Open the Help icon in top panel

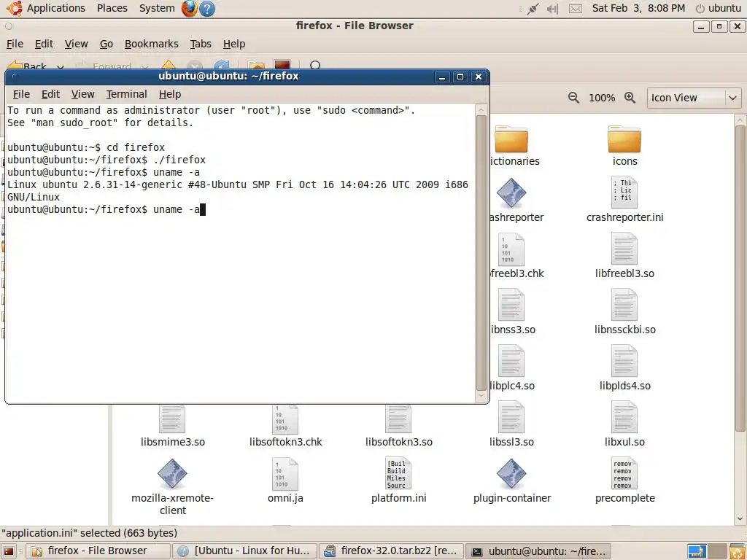click(207, 8)
